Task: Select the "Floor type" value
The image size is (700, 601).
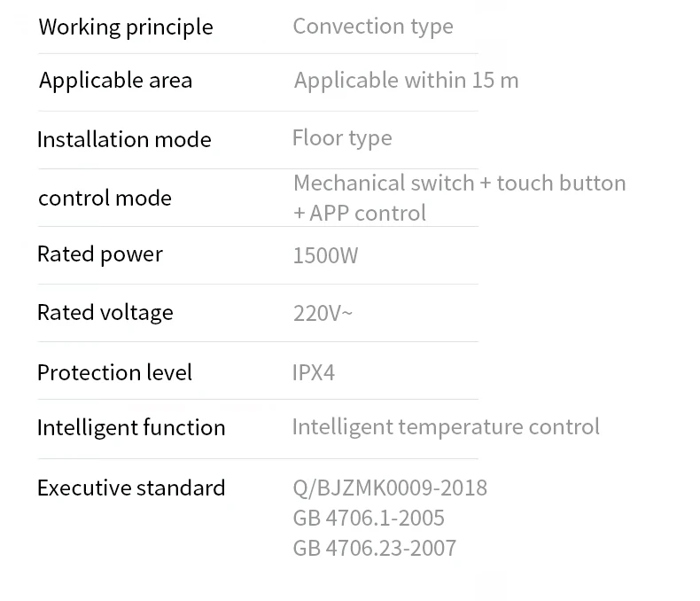Action: [342, 138]
